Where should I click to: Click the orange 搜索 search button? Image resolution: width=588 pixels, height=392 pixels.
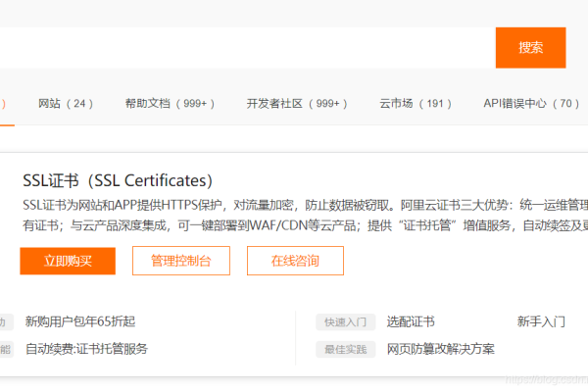(530, 48)
